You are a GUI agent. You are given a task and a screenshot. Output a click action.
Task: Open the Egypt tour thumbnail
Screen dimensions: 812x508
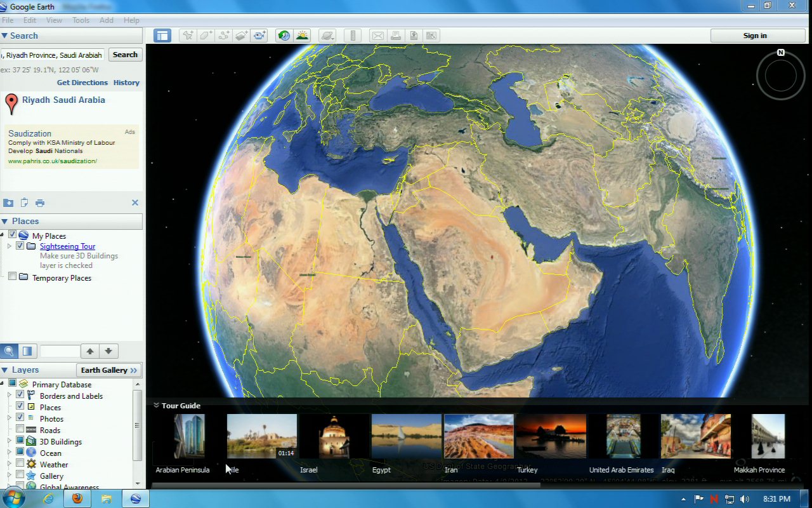(406, 436)
